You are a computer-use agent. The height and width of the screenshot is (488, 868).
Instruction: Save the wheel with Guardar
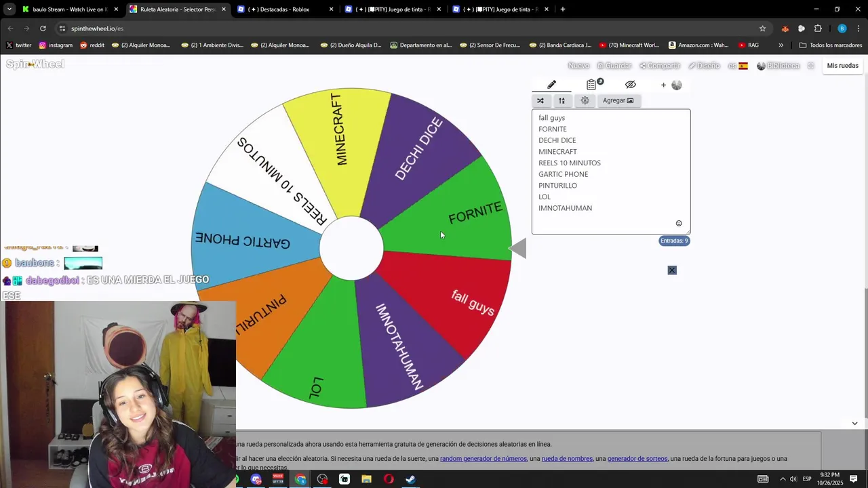(x=614, y=66)
